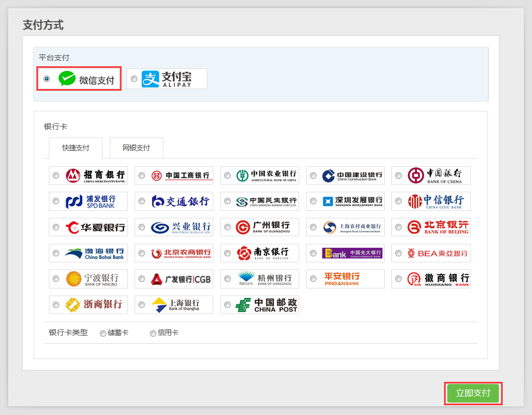Select the 信用卡 card type radio
Viewport: 532px width, 415px height.
coord(153,334)
